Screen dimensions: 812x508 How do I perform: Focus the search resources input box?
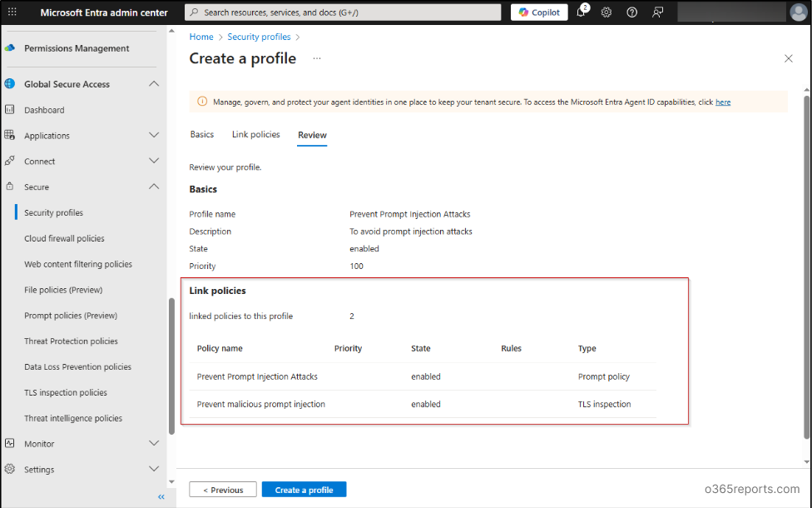click(x=343, y=12)
